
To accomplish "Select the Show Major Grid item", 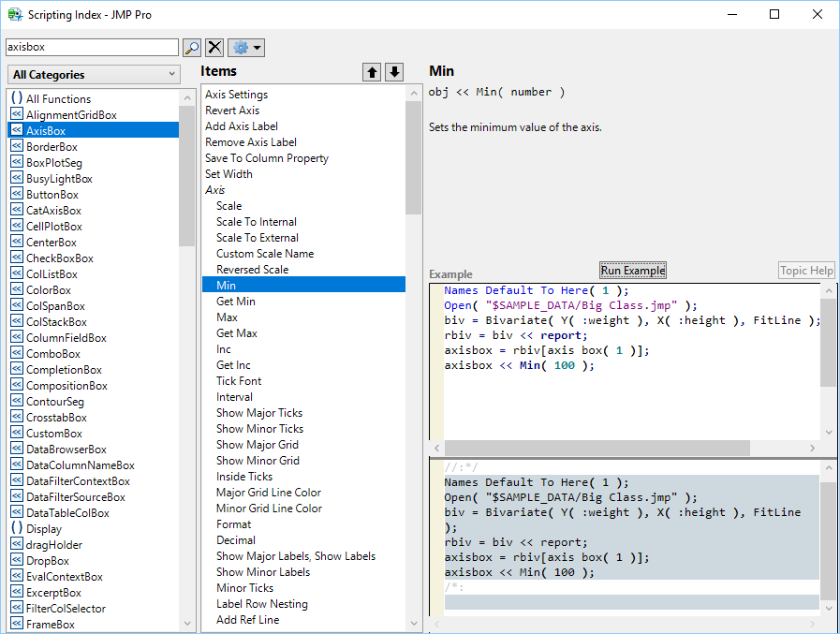I will (x=258, y=445).
